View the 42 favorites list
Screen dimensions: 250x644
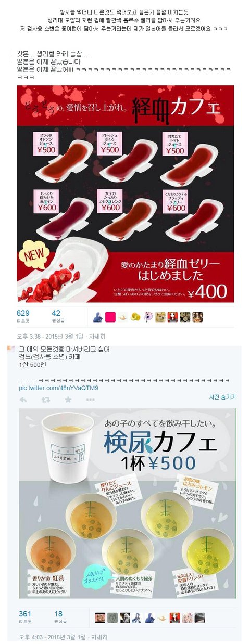click(57, 317)
